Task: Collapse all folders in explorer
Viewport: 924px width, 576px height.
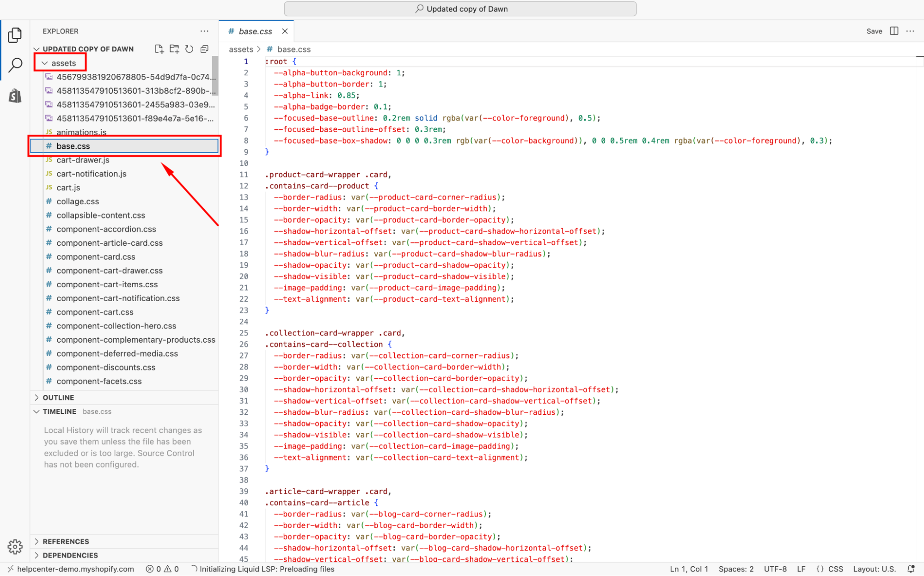Action: (x=204, y=49)
